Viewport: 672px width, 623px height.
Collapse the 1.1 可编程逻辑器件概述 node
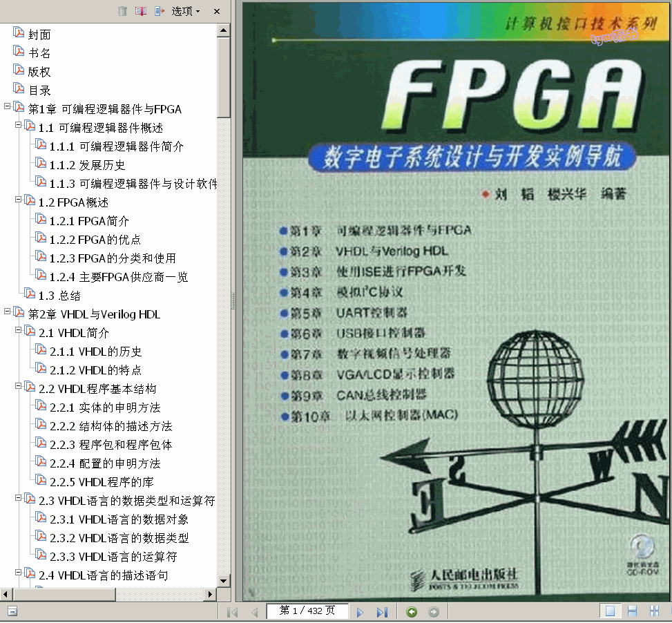(x=18, y=125)
